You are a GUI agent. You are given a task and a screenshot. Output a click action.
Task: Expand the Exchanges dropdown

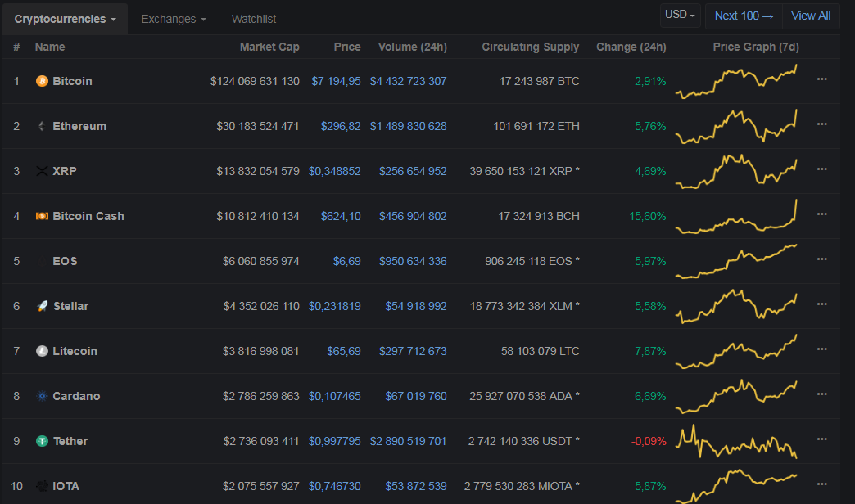click(174, 19)
